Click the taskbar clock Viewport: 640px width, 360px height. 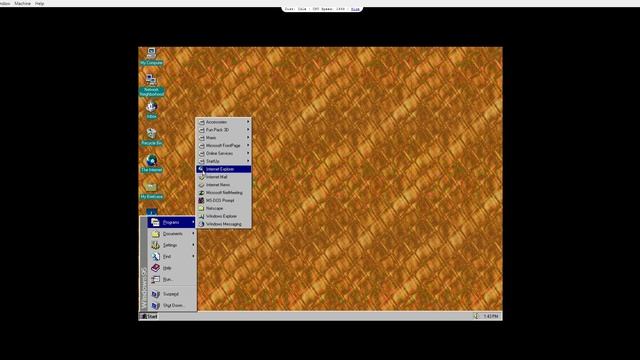coord(491,316)
